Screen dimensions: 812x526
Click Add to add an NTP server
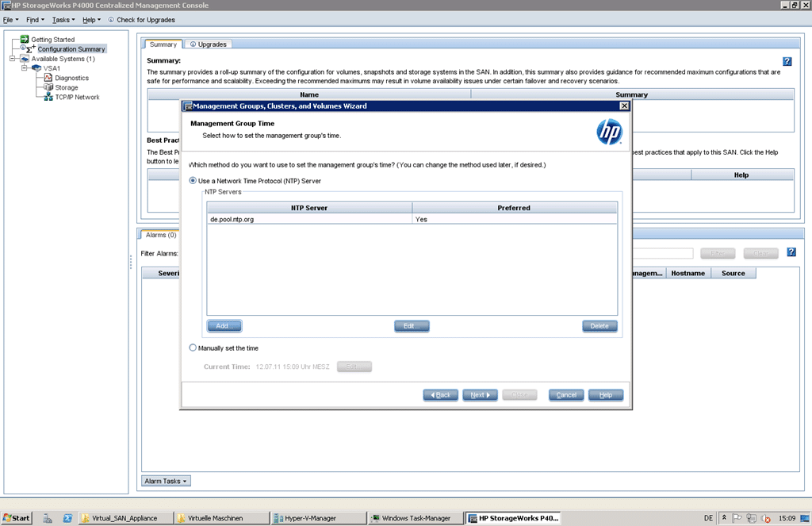pyautogui.click(x=224, y=326)
